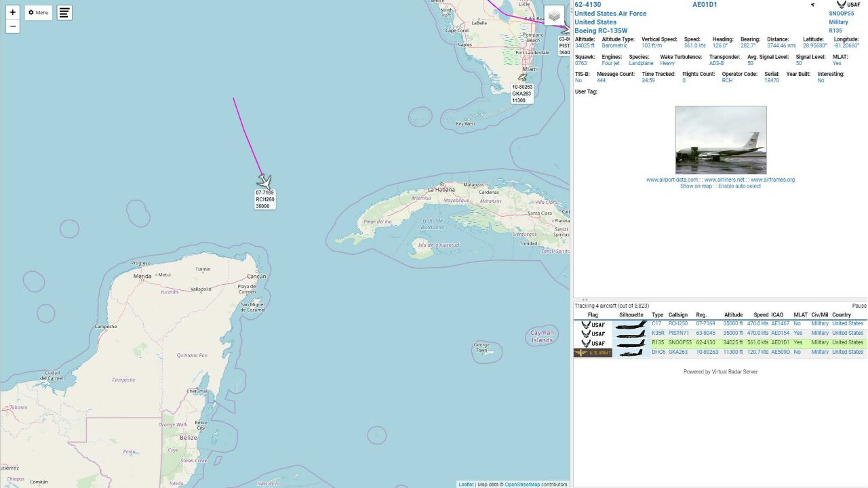Click ICAO AE509D in list
This screenshot has width=868, height=488.
(x=781, y=352)
